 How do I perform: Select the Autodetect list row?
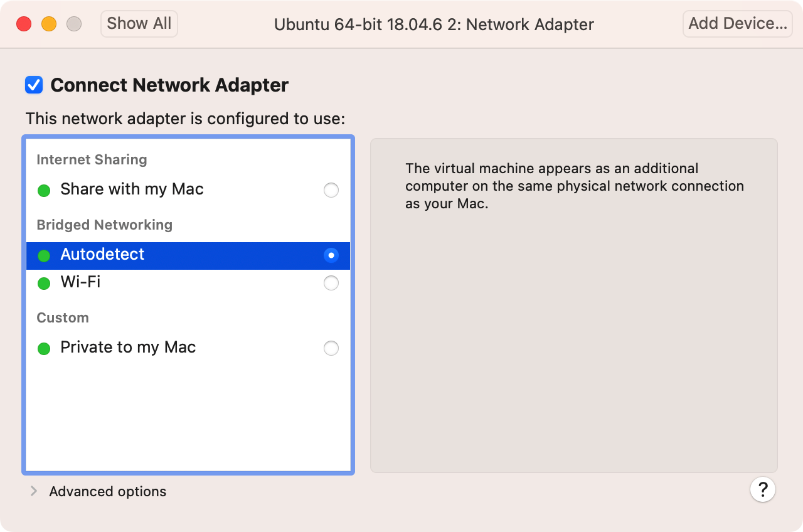tap(188, 255)
